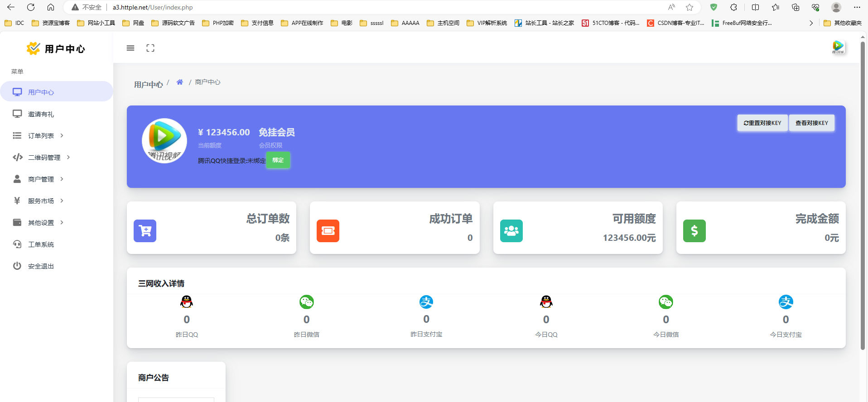868x402 pixels.
Task: Open browser settings three-dot menu
Action: pyautogui.click(x=857, y=7)
